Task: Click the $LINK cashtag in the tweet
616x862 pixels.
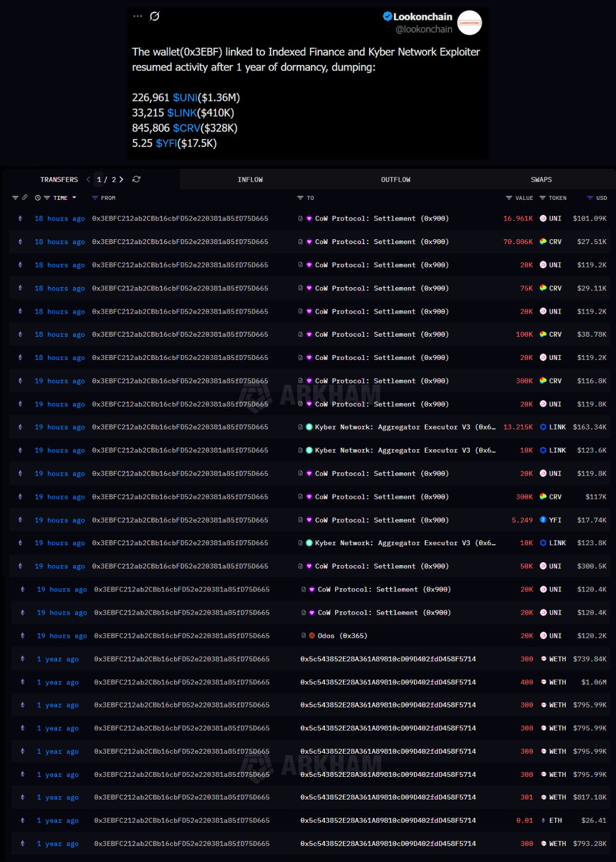Action: click(182, 113)
